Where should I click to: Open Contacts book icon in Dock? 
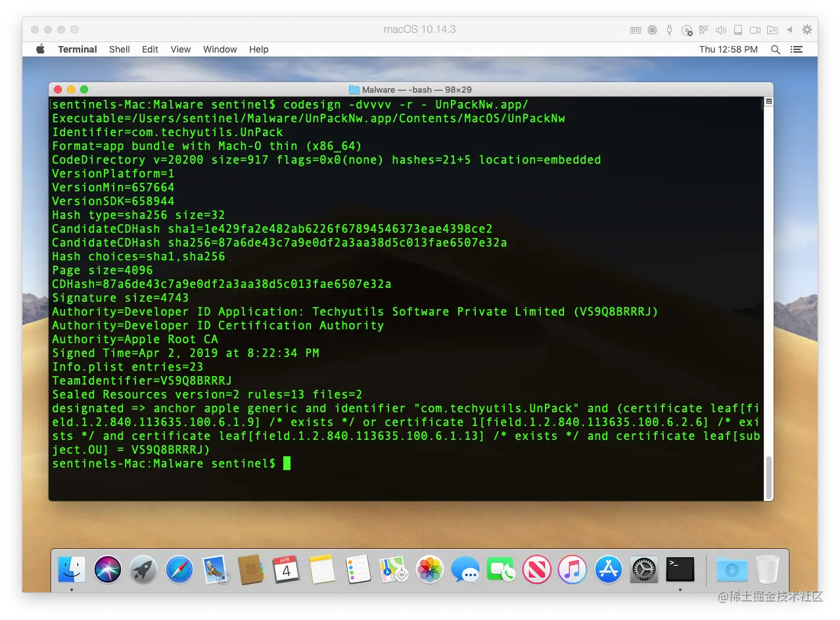[x=250, y=569]
